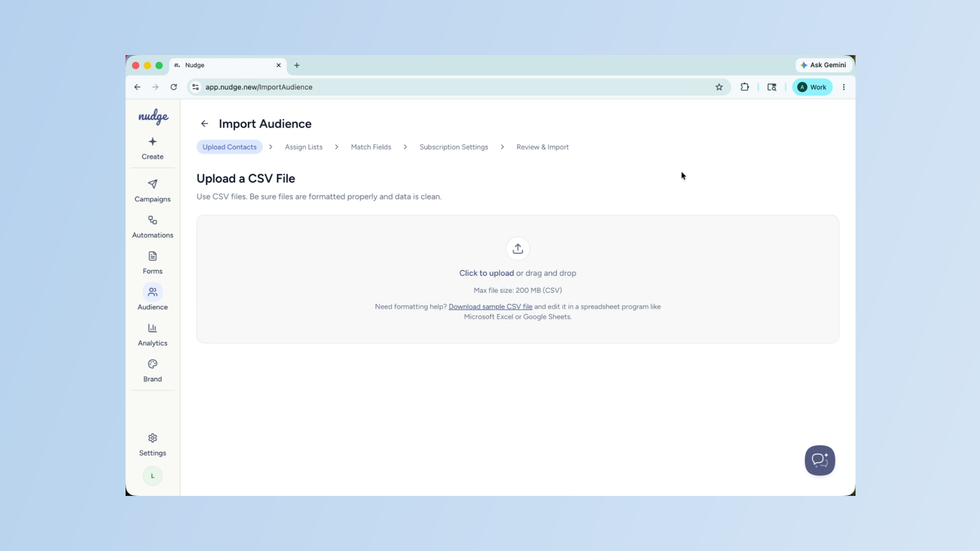Viewport: 980px width, 551px height.
Task: Open the Campaigns paper plane icon
Action: pos(153,184)
